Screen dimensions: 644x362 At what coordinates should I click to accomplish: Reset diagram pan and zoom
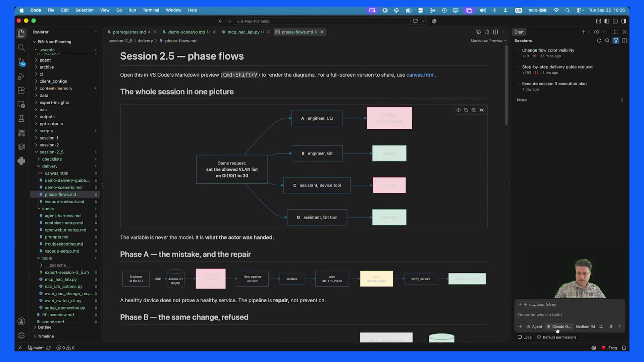(x=482, y=110)
